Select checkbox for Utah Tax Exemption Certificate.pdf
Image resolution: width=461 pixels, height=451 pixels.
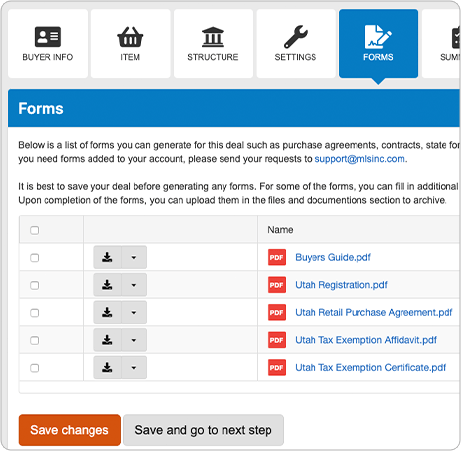pos(35,368)
